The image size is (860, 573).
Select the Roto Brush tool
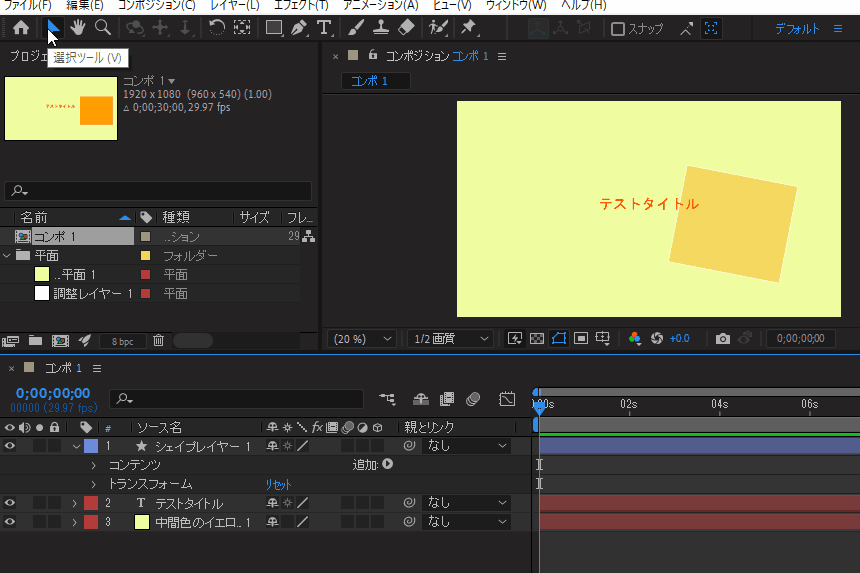pos(438,27)
